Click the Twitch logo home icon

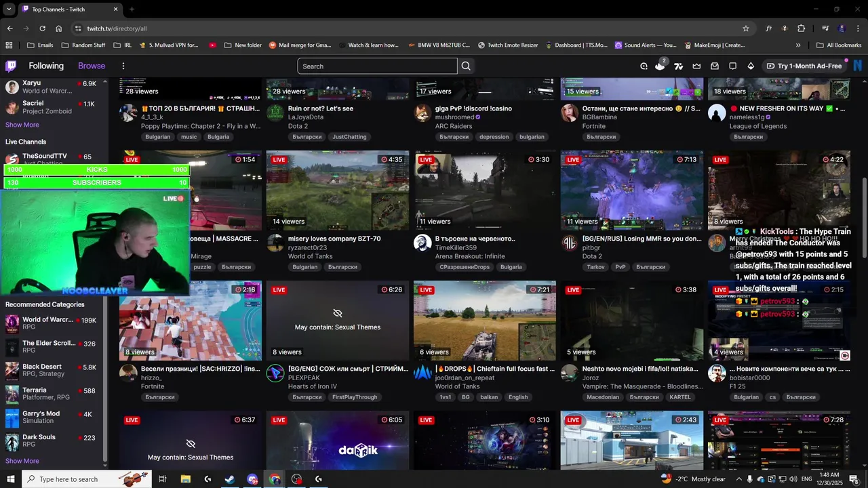pyautogui.click(x=11, y=66)
